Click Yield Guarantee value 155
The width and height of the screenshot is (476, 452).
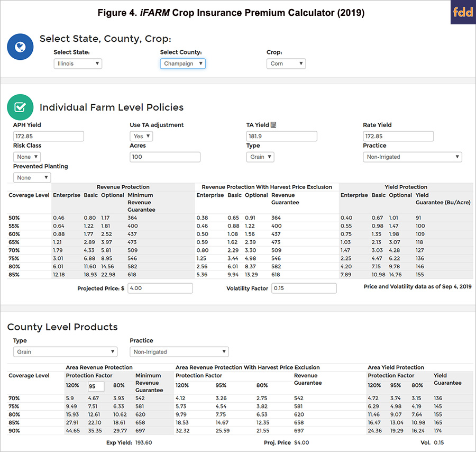coord(420,275)
